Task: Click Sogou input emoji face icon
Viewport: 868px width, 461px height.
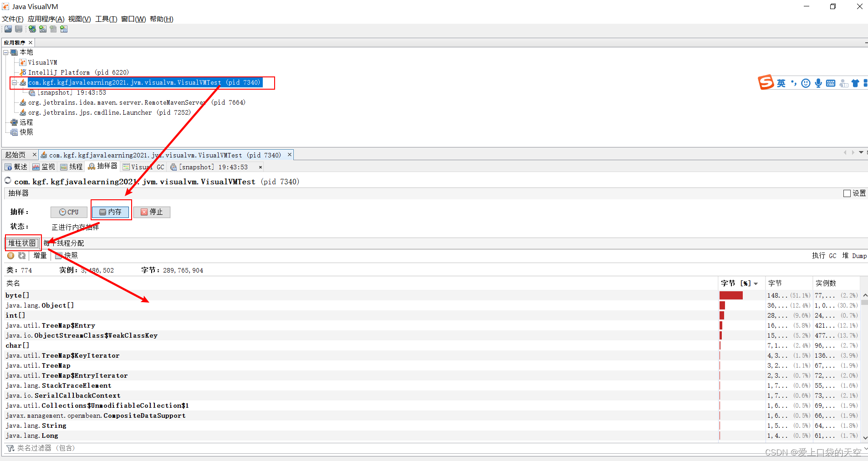Action: coord(806,83)
